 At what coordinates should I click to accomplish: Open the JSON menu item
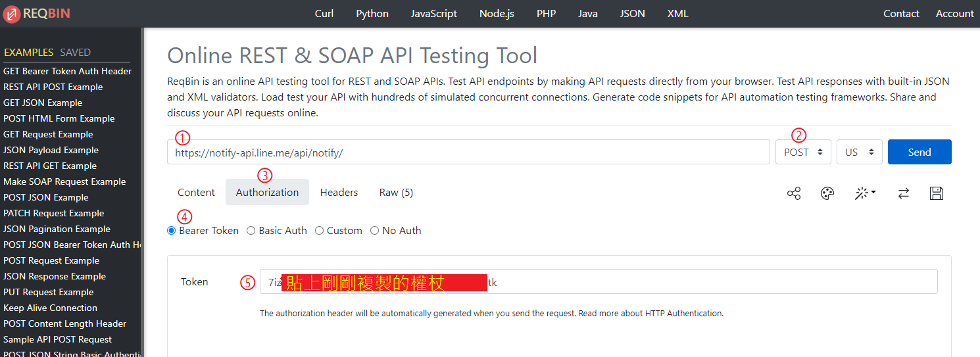coord(633,13)
